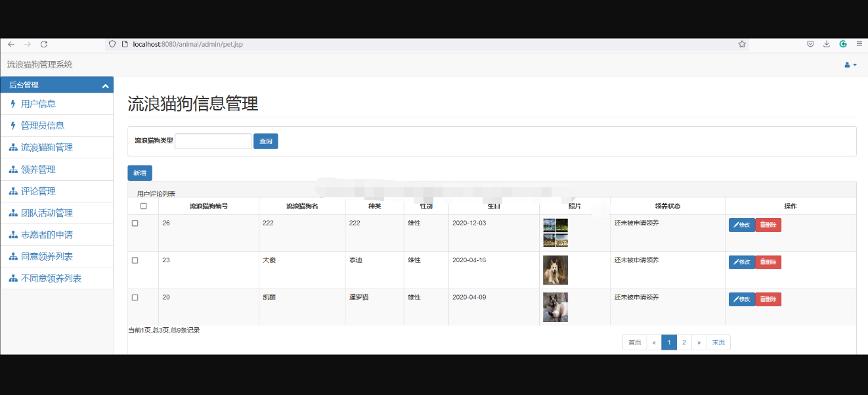
Task: Open the browser downloads icon
Action: (x=827, y=44)
